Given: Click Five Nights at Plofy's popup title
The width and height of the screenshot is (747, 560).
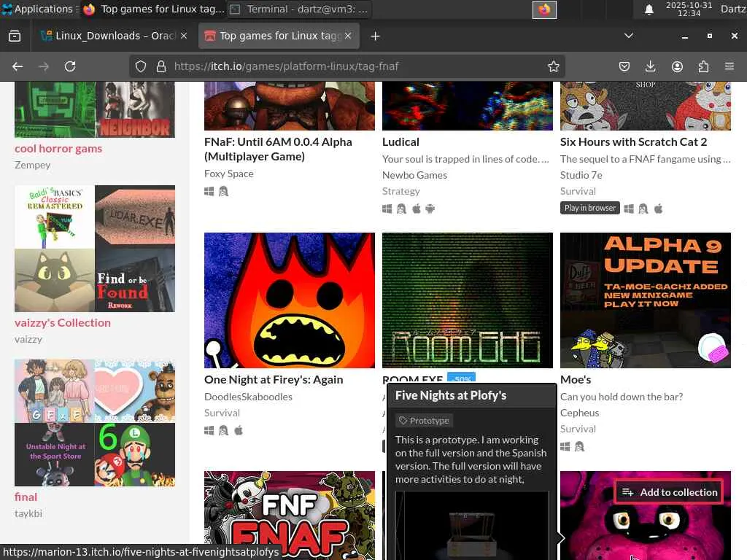Looking at the screenshot, I should 451,395.
